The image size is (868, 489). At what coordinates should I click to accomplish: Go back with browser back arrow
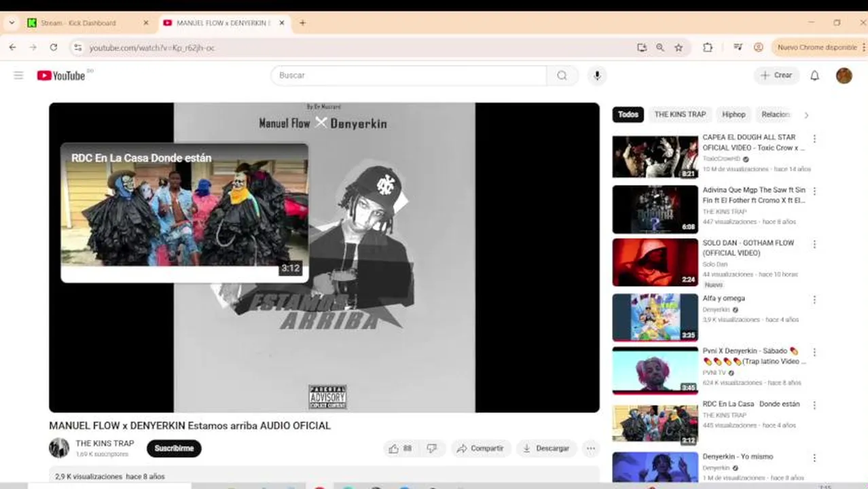click(12, 48)
